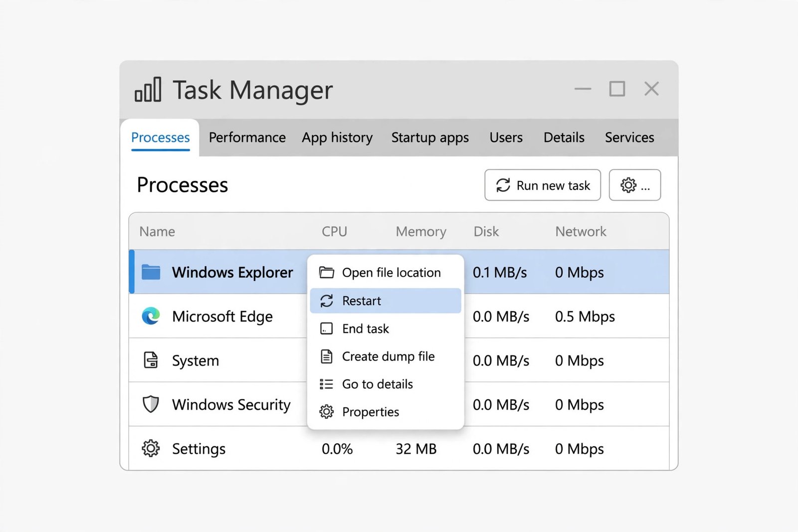
Task: Sort by the Network column header
Action: pos(581,231)
